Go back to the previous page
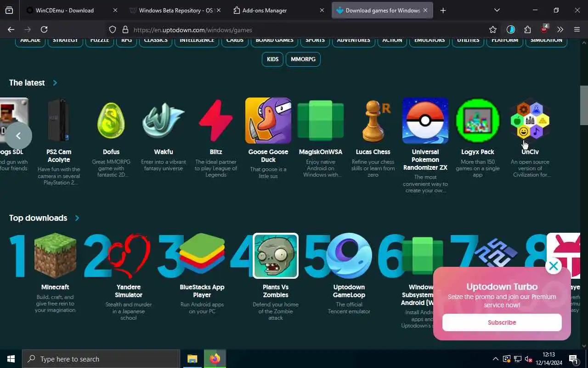The image size is (588, 368). point(11,29)
